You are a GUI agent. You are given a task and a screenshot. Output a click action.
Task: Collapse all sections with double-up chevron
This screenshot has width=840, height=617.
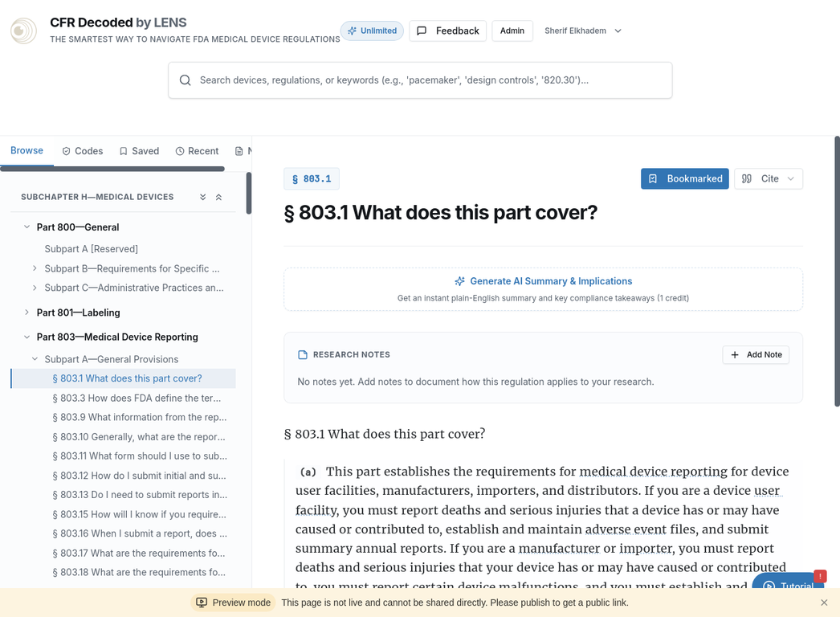tap(218, 197)
